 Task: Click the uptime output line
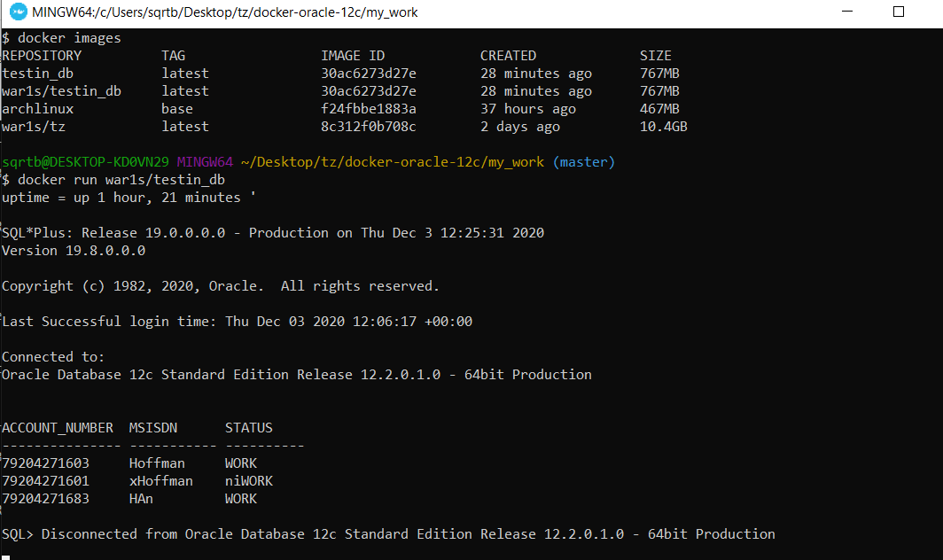point(129,198)
